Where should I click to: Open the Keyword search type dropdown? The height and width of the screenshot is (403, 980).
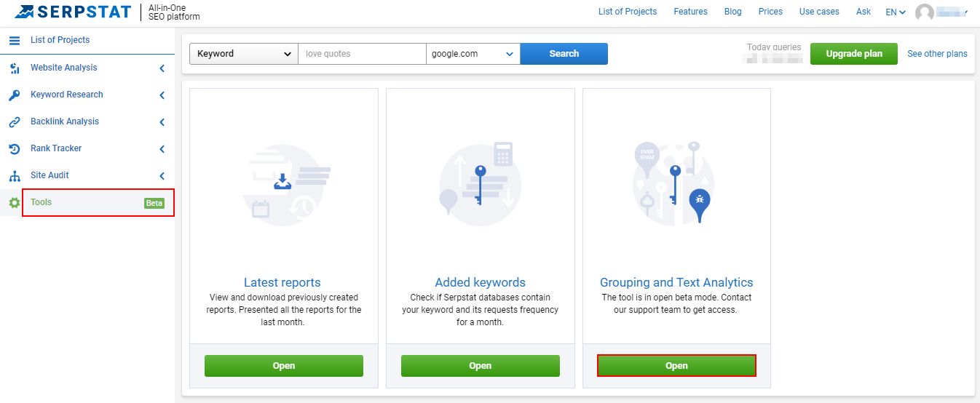[x=244, y=54]
